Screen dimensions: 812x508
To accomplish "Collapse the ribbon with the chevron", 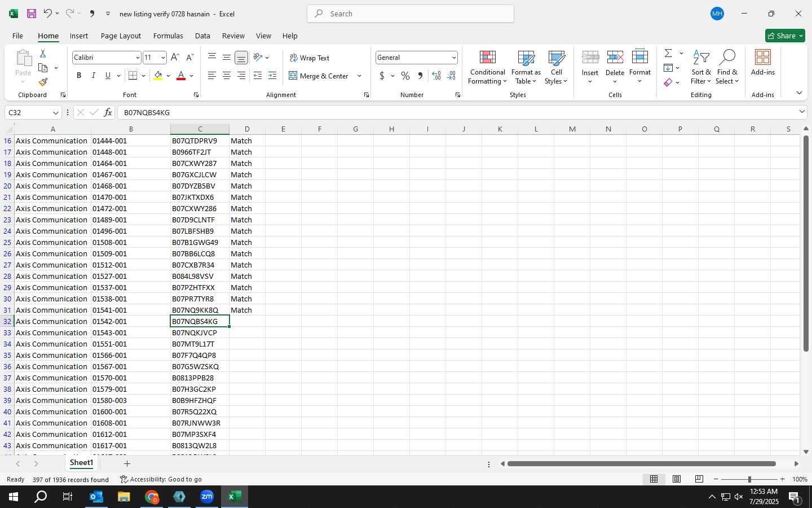I will (799, 93).
